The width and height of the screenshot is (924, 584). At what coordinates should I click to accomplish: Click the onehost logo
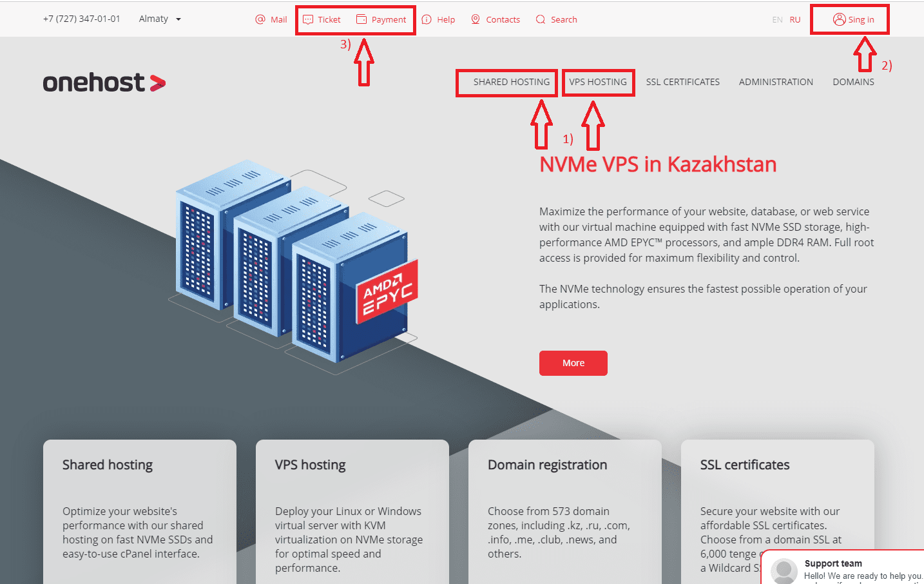pos(104,83)
